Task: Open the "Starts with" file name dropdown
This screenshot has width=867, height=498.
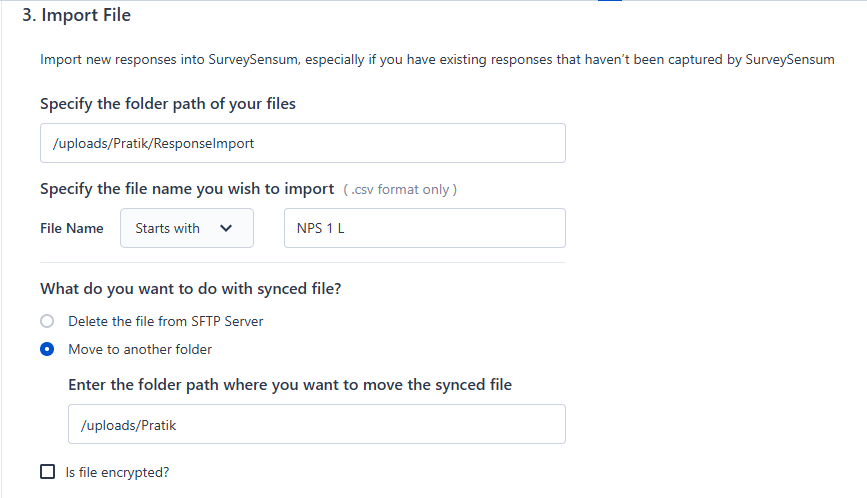Action: (x=186, y=228)
